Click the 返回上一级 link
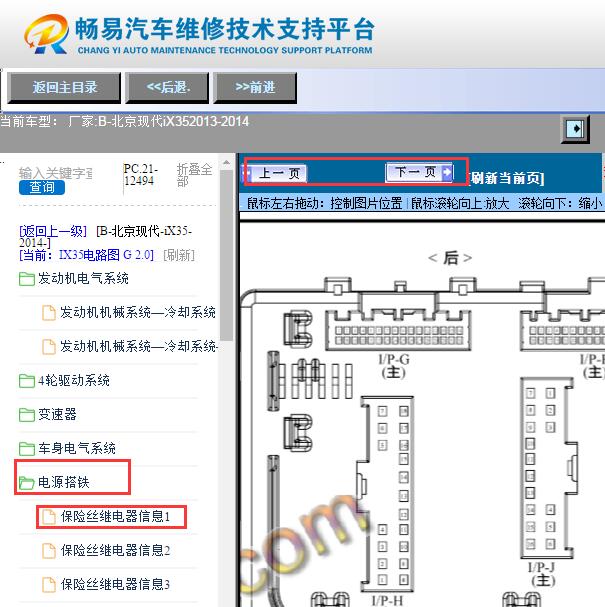 coord(53,231)
